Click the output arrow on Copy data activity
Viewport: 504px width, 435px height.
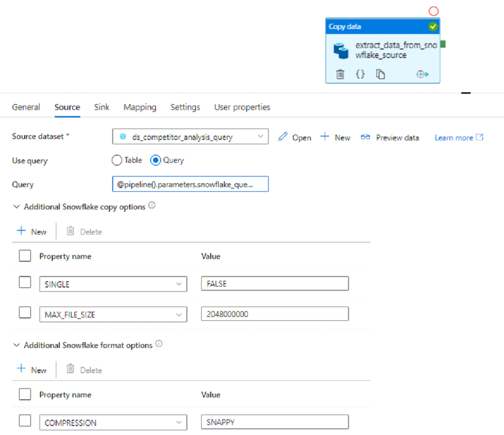tap(422, 74)
